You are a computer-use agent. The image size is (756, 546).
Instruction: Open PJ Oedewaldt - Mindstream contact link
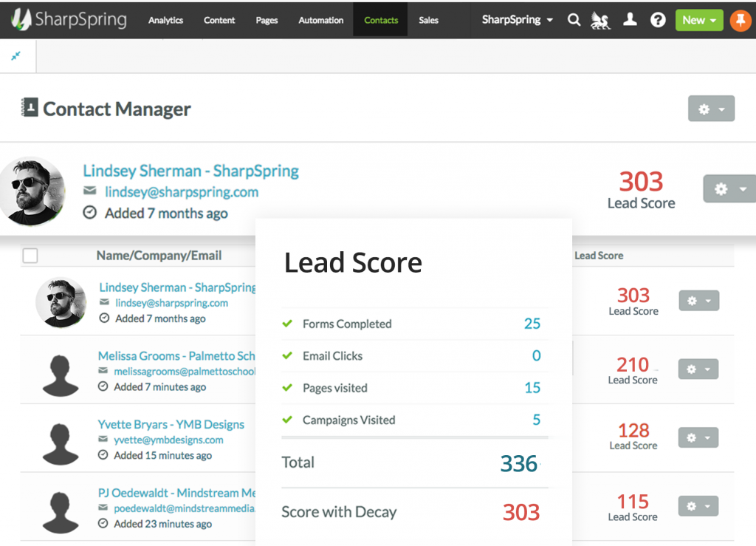[176, 493]
